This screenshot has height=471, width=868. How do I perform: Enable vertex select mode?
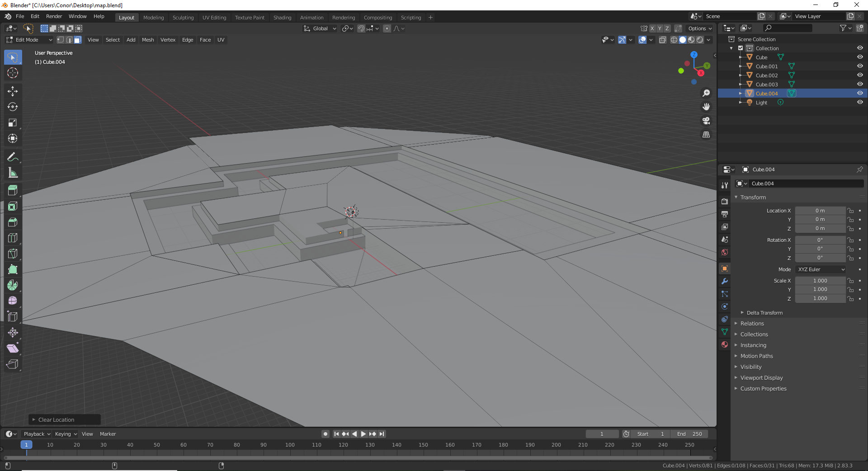[61, 40]
